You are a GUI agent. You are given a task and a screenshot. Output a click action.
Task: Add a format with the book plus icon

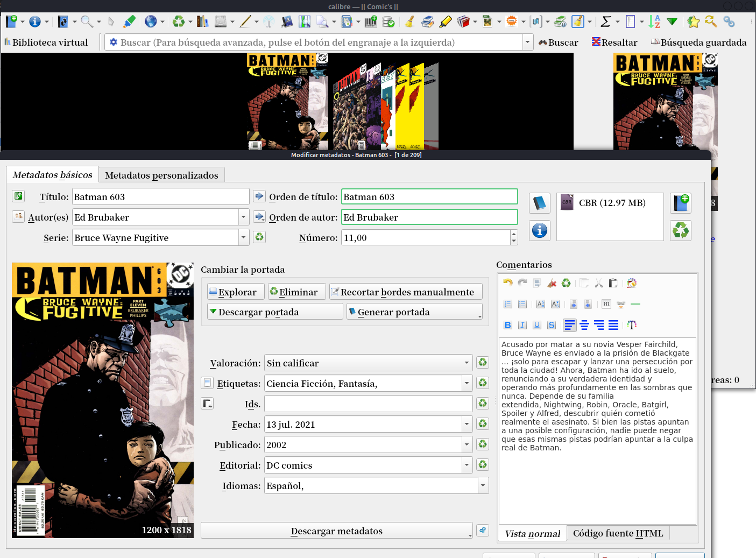pos(681,203)
